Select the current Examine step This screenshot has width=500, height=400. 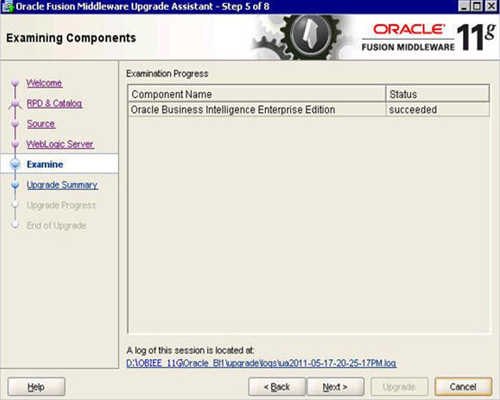(45, 164)
